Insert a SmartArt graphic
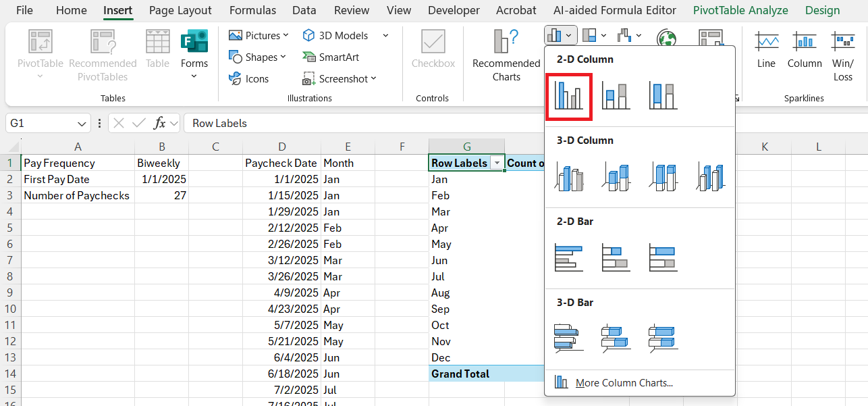This screenshot has width=868, height=406. tap(330, 57)
